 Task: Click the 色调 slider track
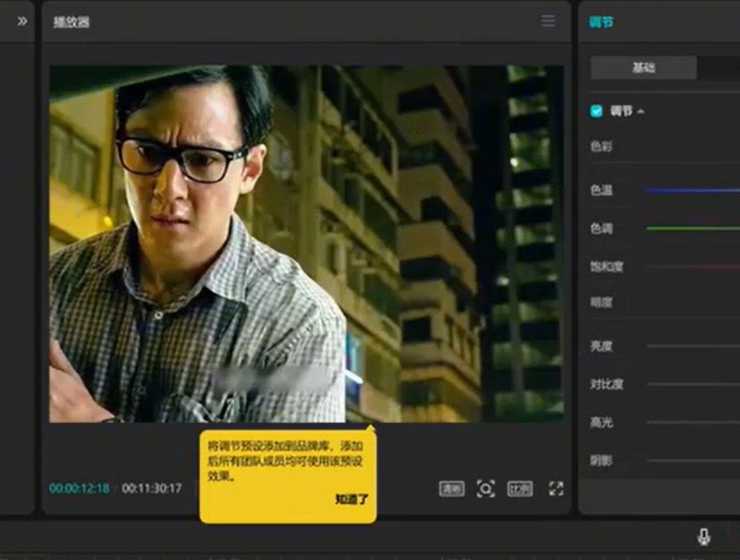pos(693,229)
